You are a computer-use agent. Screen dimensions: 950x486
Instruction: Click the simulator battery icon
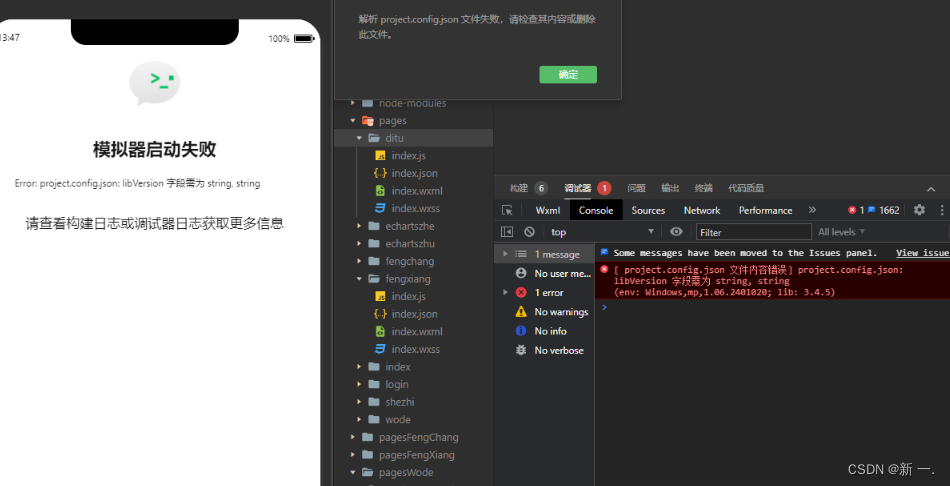coord(304,39)
